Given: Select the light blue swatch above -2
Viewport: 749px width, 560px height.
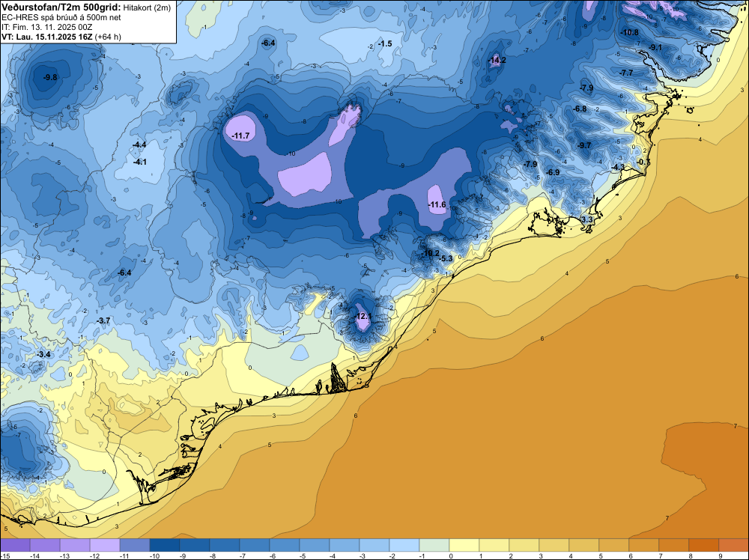Looking at the screenshot, I should [x=404, y=545].
